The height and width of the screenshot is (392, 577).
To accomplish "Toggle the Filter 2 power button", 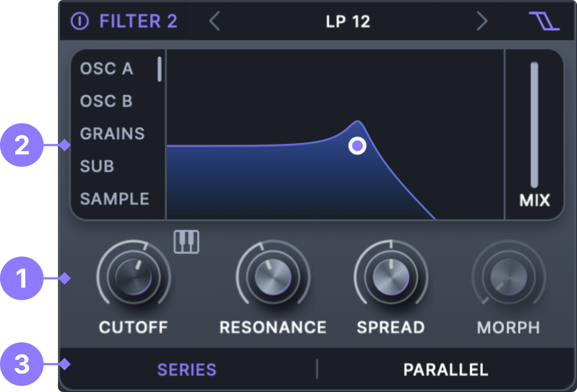I will tap(80, 21).
